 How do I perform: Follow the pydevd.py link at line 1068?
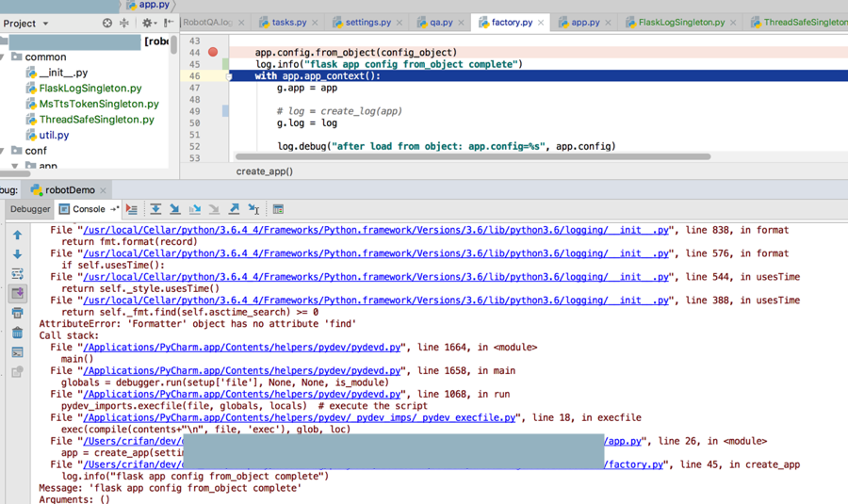point(241,394)
